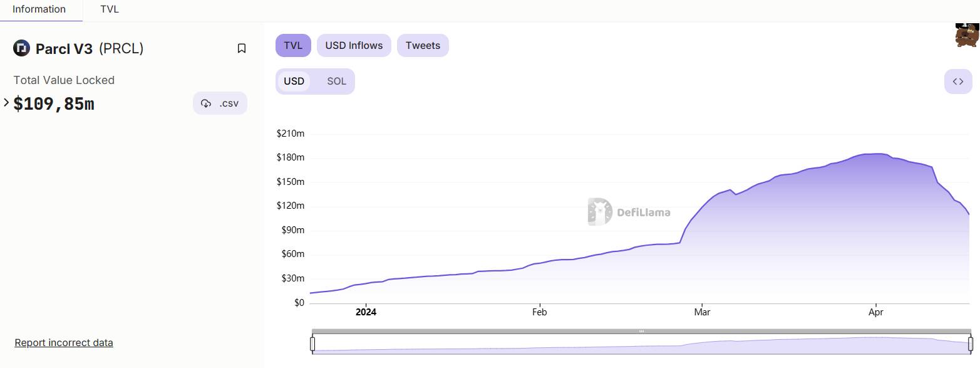Click the chart line peak near April
The height and width of the screenshot is (368, 980).
pyautogui.click(x=877, y=154)
